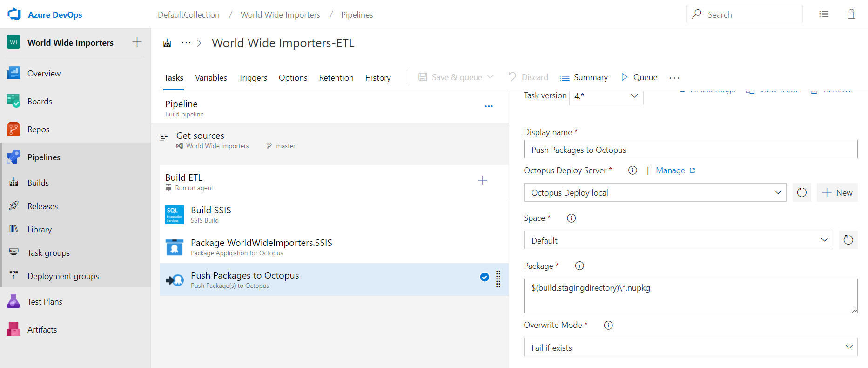The width and height of the screenshot is (868, 368).
Task: Follow the Manage link for Octopus servers
Action: tap(670, 170)
